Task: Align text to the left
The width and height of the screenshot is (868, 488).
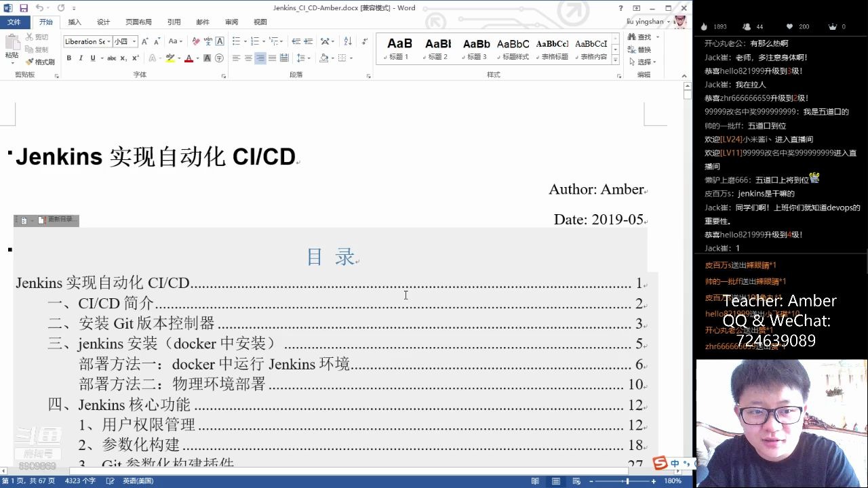Action: [236, 58]
